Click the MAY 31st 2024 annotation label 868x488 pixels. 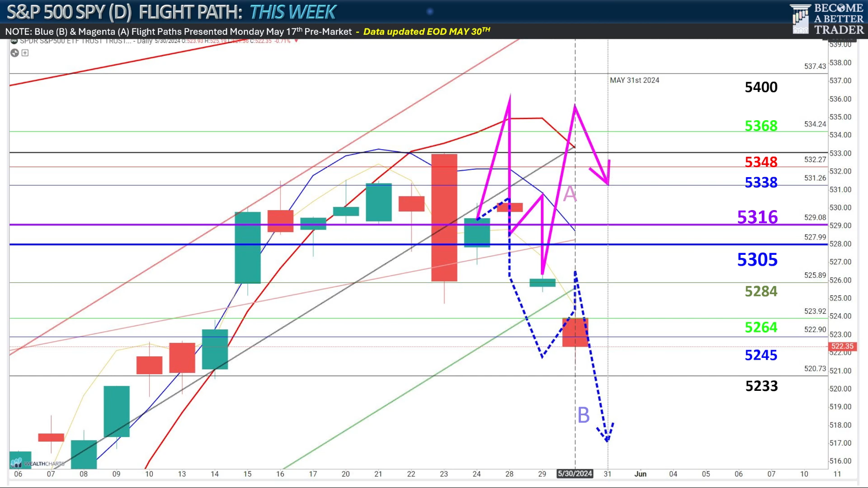pyautogui.click(x=634, y=80)
